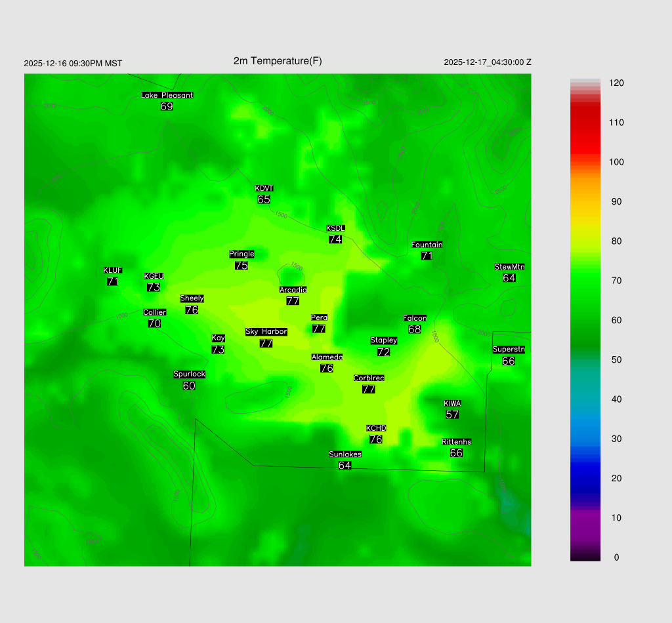Click the Superstn station label
This screenshot has height=623, width=672.
509,350
